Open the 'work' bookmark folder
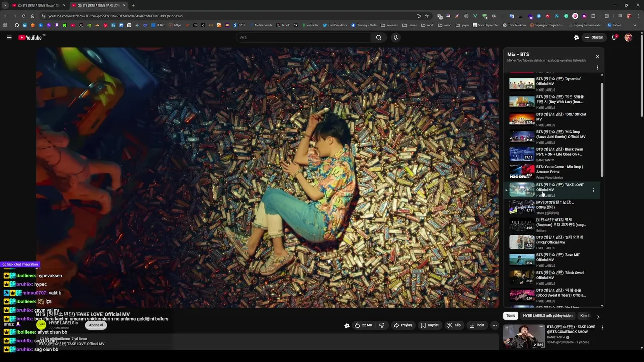 click(x=428, y=25)
